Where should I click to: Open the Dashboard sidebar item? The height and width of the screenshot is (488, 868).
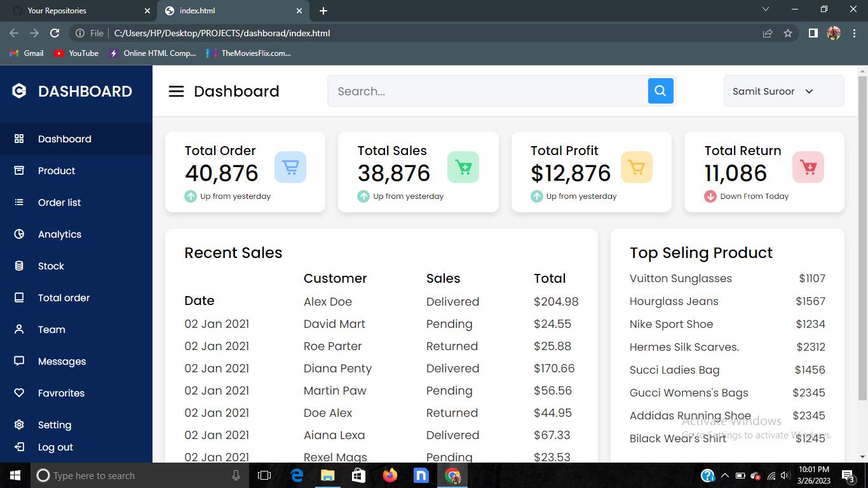(x=76, y=139)
